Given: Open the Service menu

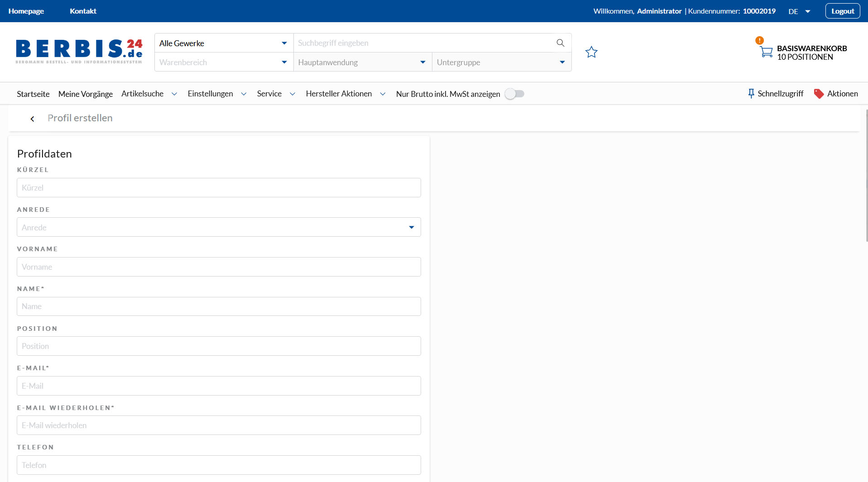Looking at the screenshot, I should 269,94.
